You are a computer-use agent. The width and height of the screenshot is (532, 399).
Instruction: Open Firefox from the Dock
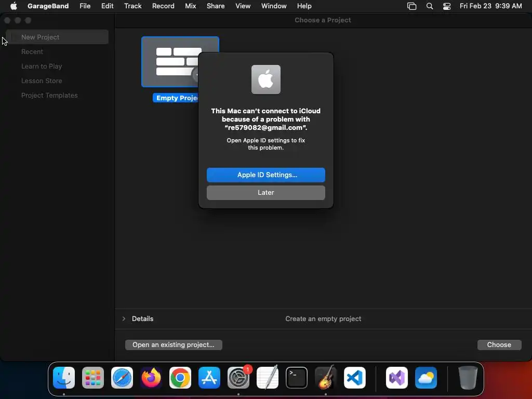pos(151,377)
